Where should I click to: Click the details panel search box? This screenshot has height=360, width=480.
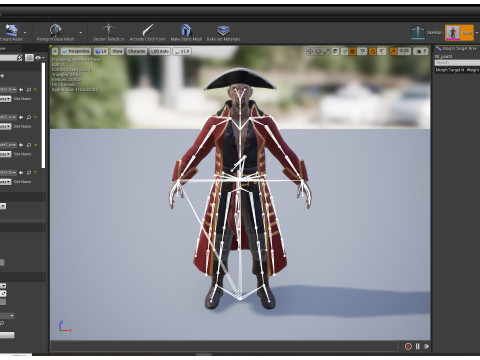click(11, 58)
